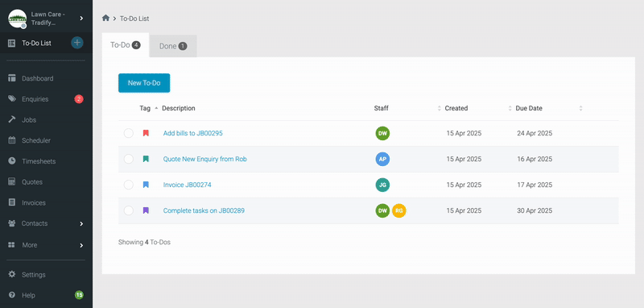Open the Lawn Care account switcher chevron
This screenshot has height=308, width=644.
pos(81,18)
